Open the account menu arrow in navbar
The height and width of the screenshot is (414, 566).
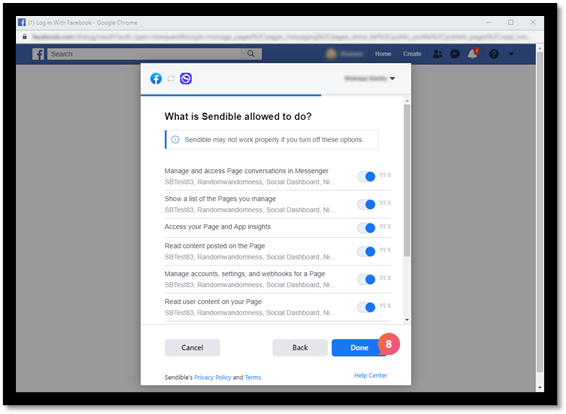511,54
